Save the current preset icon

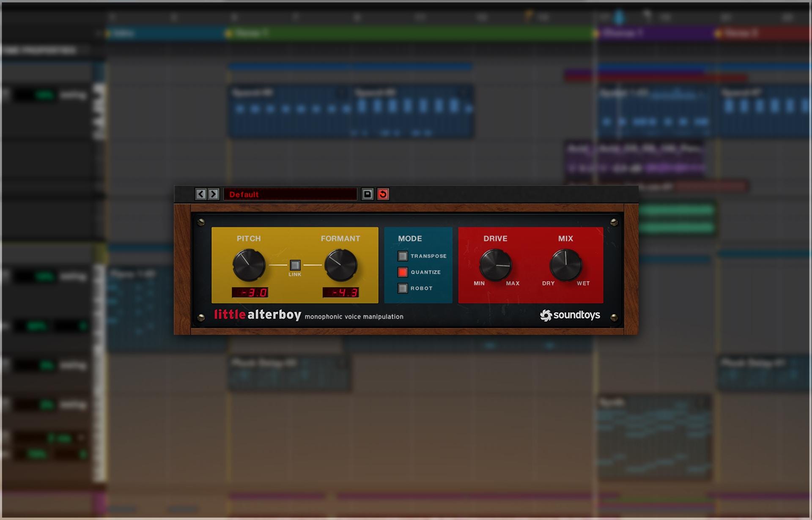coord(368,194)
